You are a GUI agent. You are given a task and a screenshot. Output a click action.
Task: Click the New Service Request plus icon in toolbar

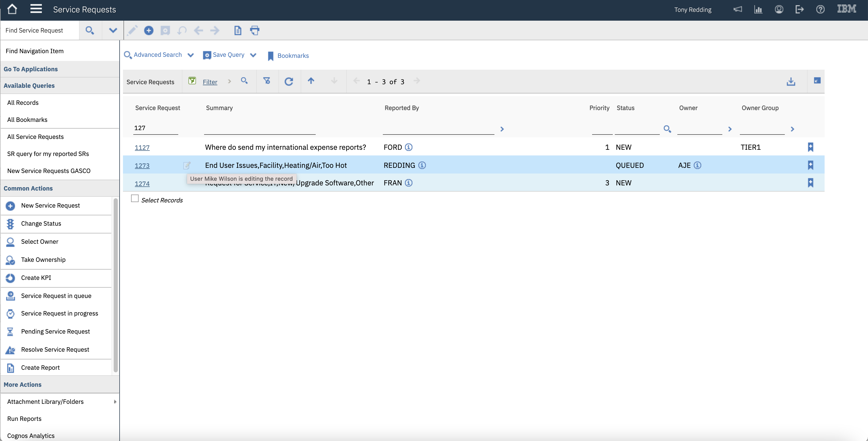[149, 30]
